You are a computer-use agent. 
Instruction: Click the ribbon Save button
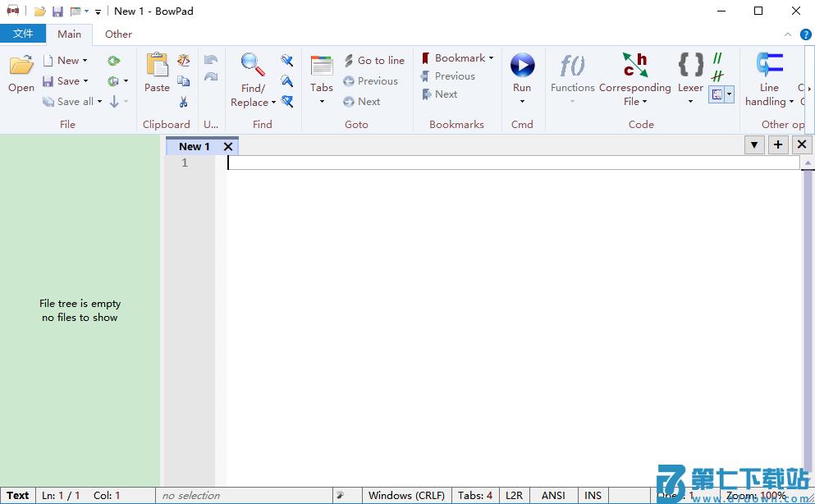(62, 81)
